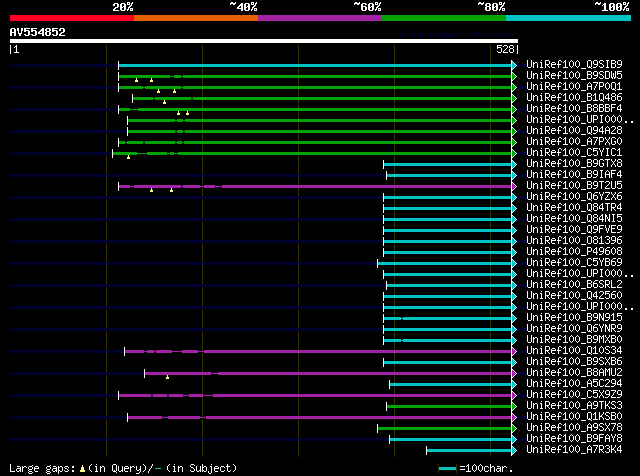The width and height of the screenshot is (640, 476).
Task: Click the end position label 528
Action: 505,49
